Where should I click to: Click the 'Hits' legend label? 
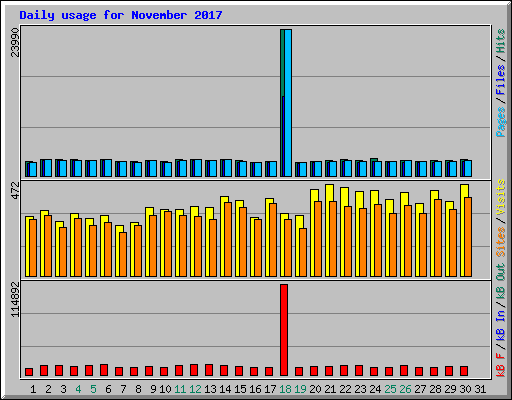(x=500, y=41)
